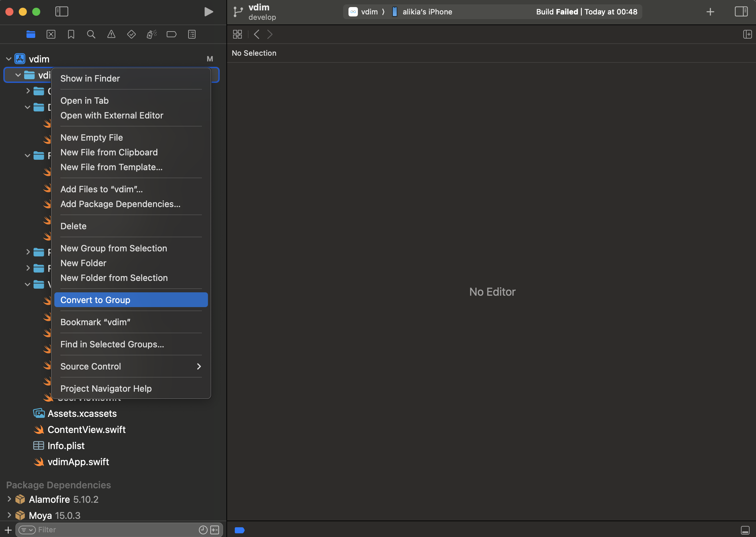Add new file with plus at bottom left
The height and width of the screenshot is (537, 756).
8,530
